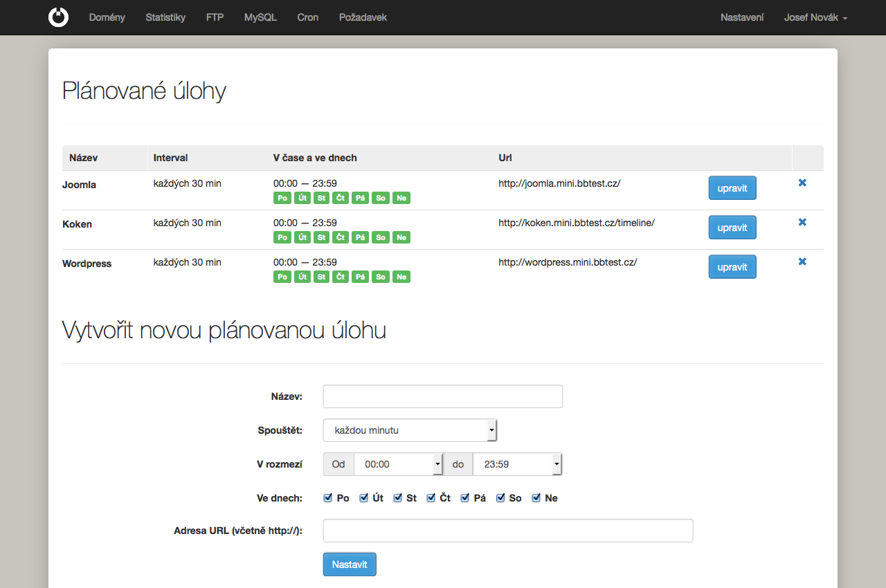Go to the FTP section
Screen dimensions: 886x588
coord(215,17)
